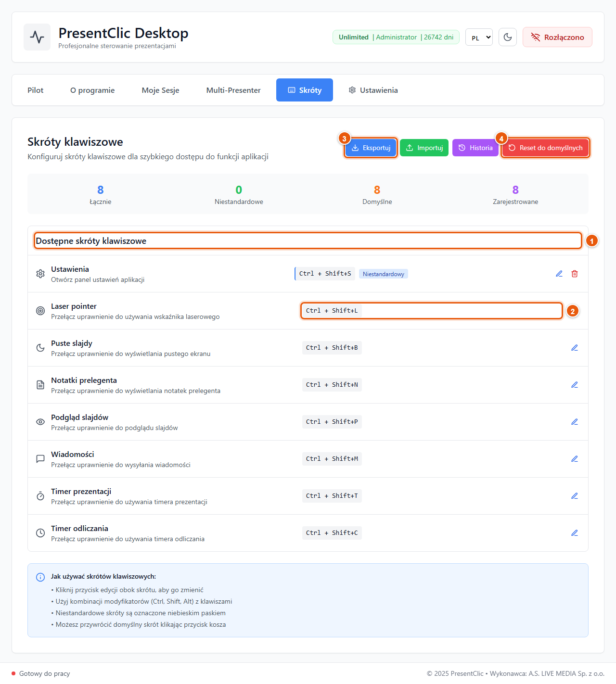Click the Timer odliczania clock icon
616x684 pixels.
pos(40,533)
